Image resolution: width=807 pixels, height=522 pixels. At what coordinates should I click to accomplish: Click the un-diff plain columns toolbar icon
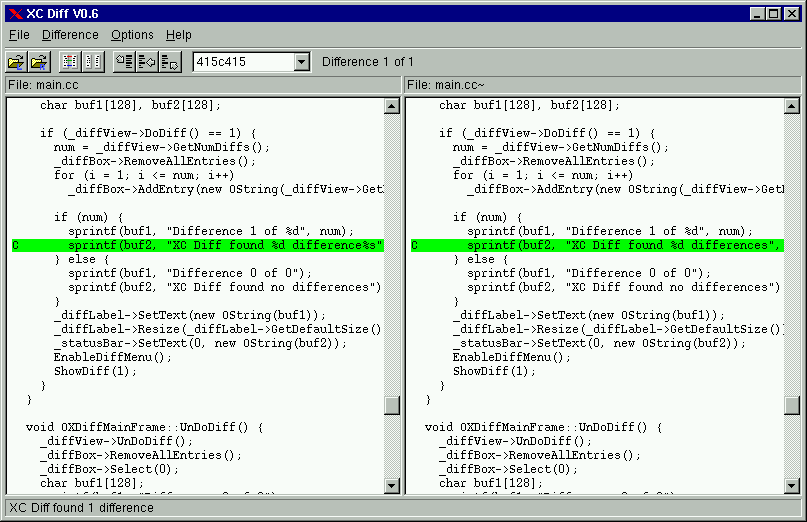(x=93, y=62)
